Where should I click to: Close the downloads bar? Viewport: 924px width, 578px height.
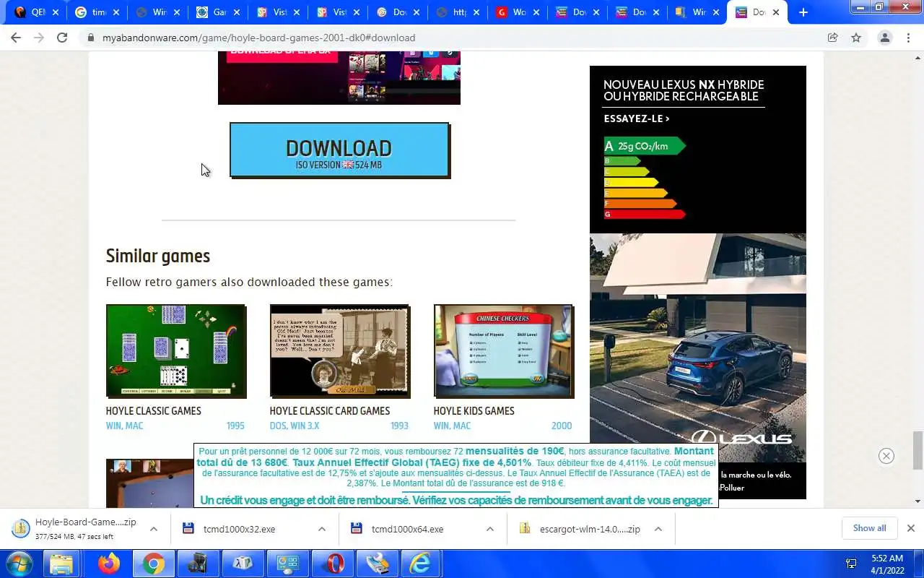[x=911, y=528]
